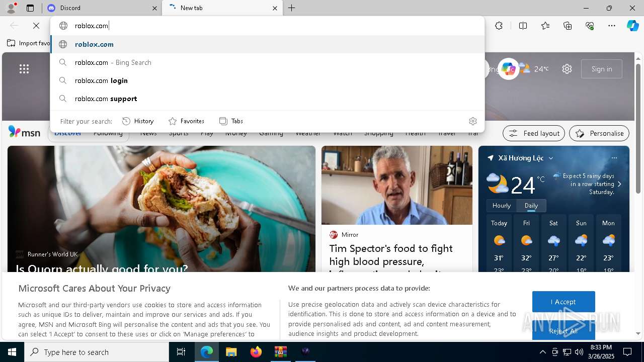Toggle Split screen icon in toolbar
Viewport: 644px width, 362px height.
pyautogui.click(x=523, y=26)
